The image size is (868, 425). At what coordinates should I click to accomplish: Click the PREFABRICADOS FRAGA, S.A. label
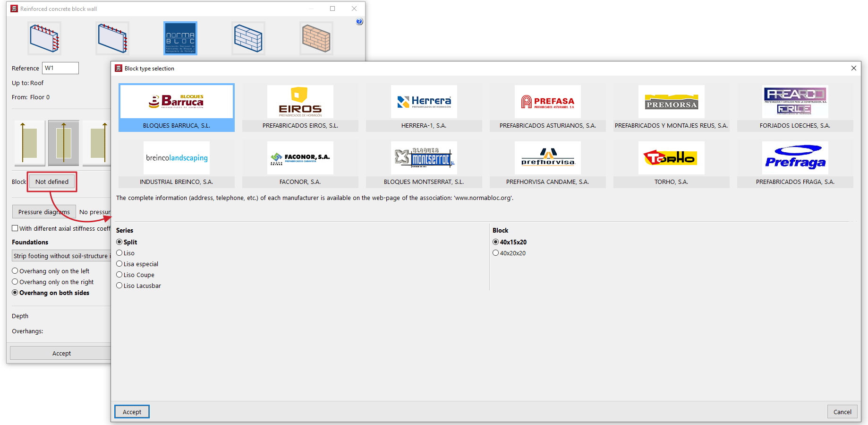coord(795,182)
